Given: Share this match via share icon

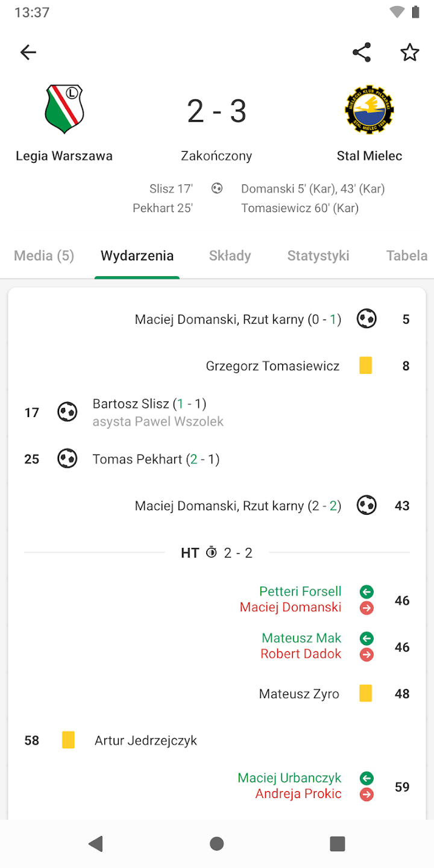Looking at the screenshot, I should (362, 52).
